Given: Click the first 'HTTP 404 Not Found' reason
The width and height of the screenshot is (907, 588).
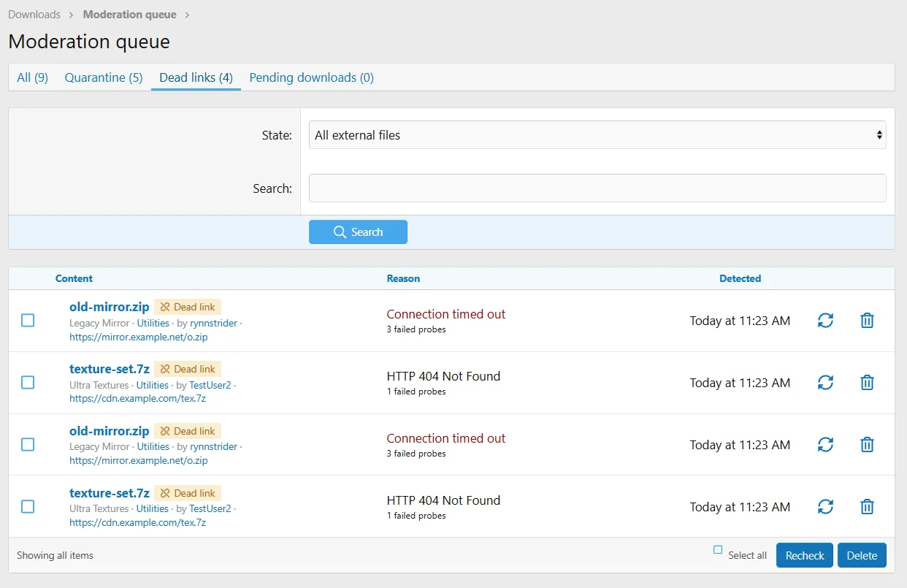Looking at the screenshot, I should [444, 376].
